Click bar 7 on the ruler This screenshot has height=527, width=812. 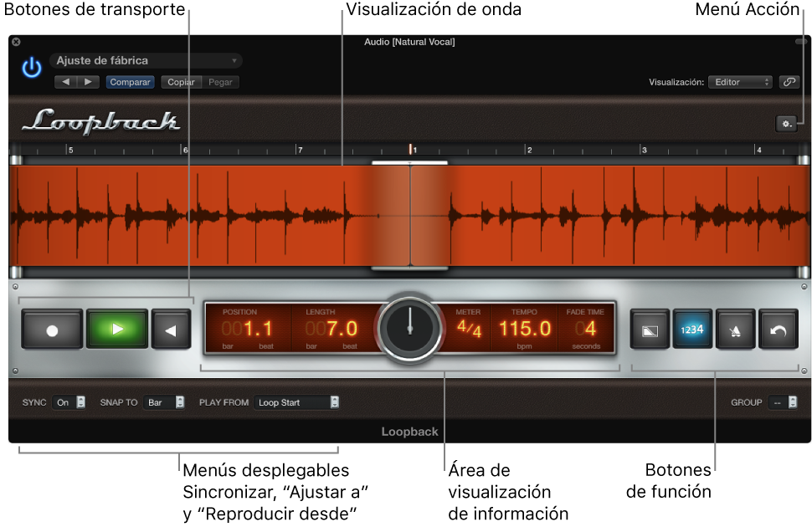[x=301, y=150]
